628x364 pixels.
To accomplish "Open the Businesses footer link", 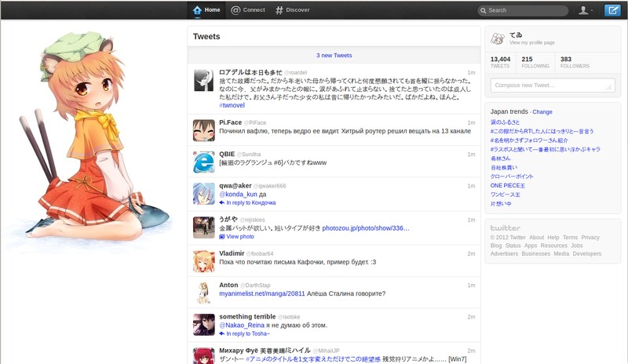I will pyautogui.click(x=536, y=253).
